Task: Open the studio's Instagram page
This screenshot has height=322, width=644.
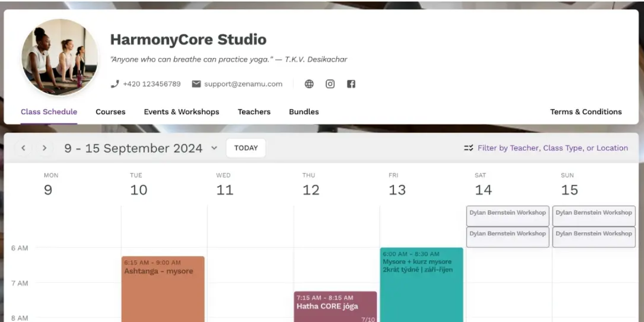Action: point(330,84)
